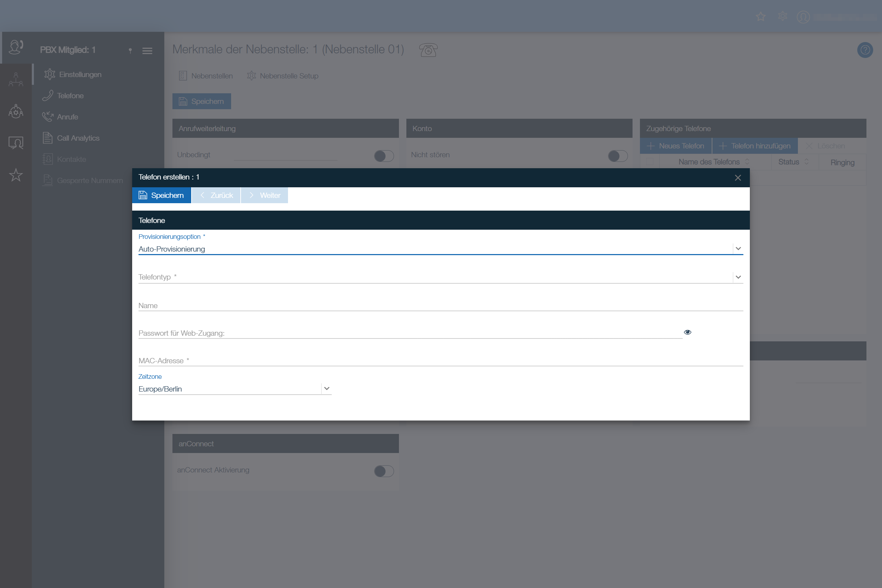Toggle the anConnect Aktivierung switch
This screenshot has height=588, width=882.
coord(384,471)
